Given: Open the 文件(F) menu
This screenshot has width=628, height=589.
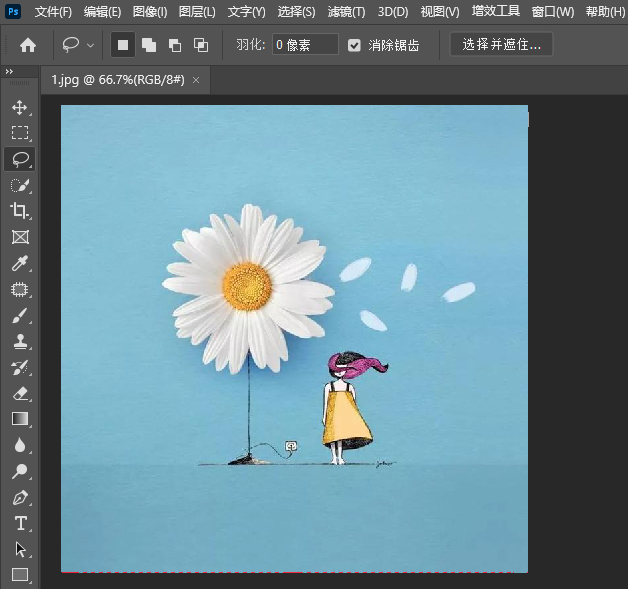Looking at the screenshot, I should pos(53,12).
